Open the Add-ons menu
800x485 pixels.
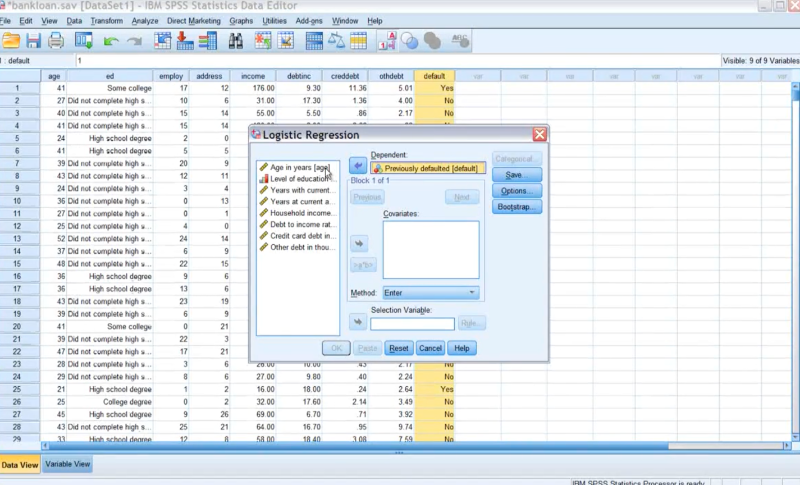coord(309,21)
